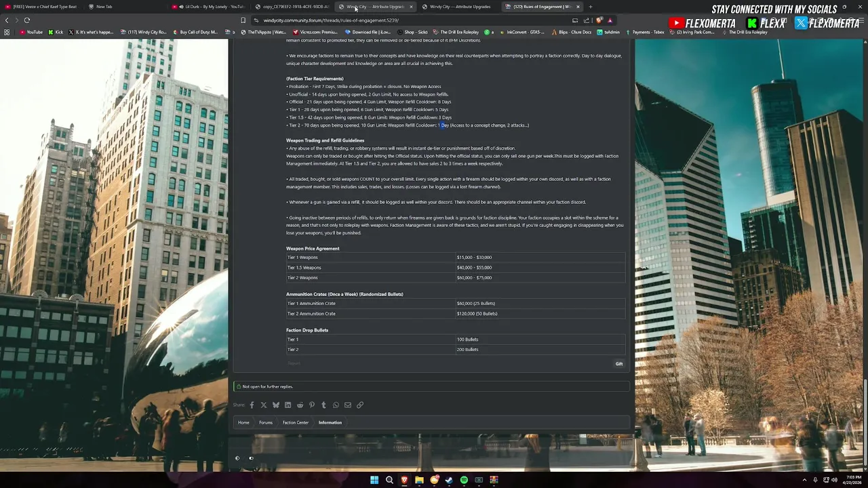The width and height of the screenshot is (868, 488).
Task: Go to Forums breadcrumb
Action: (x=266, y=423)
